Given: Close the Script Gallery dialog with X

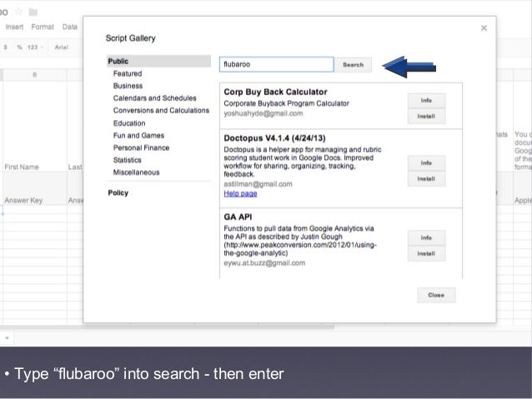Looking at the screenshot, I should (x=484, y=28).
